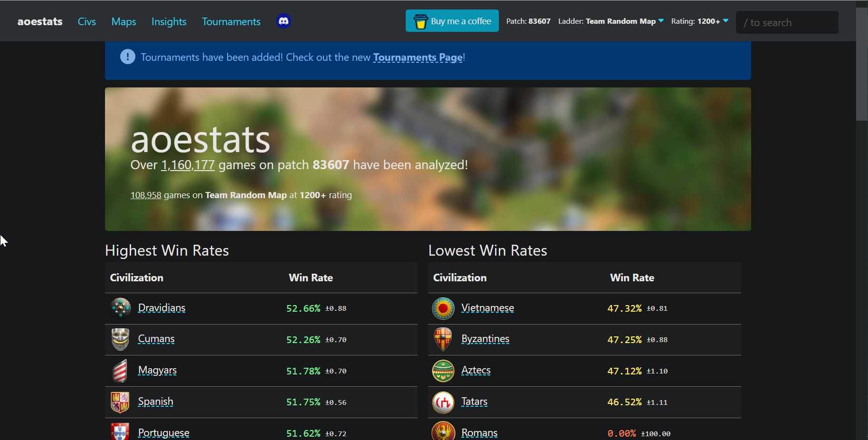Image resolution: width=868 pixels, height=440 pixels.
Task: Open the Insights menu item
Action: point(169,21)
